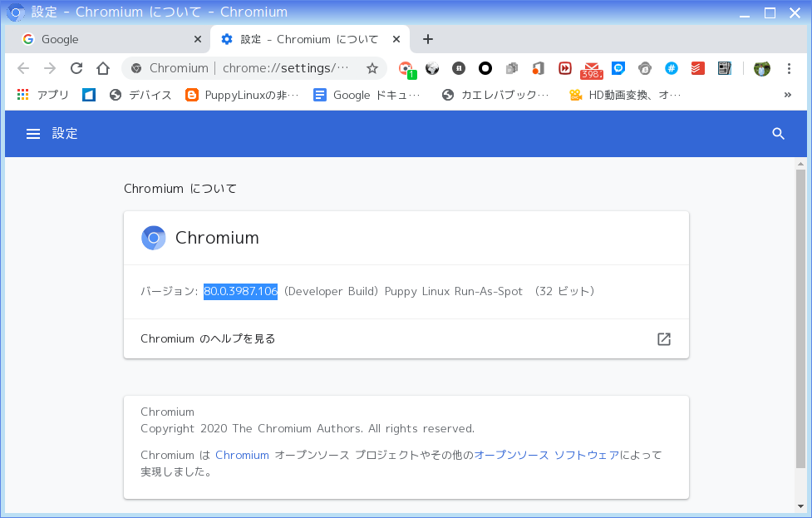Open the mail checker showing 398
This screenshot has width=812, height=518.
point(592,70)
